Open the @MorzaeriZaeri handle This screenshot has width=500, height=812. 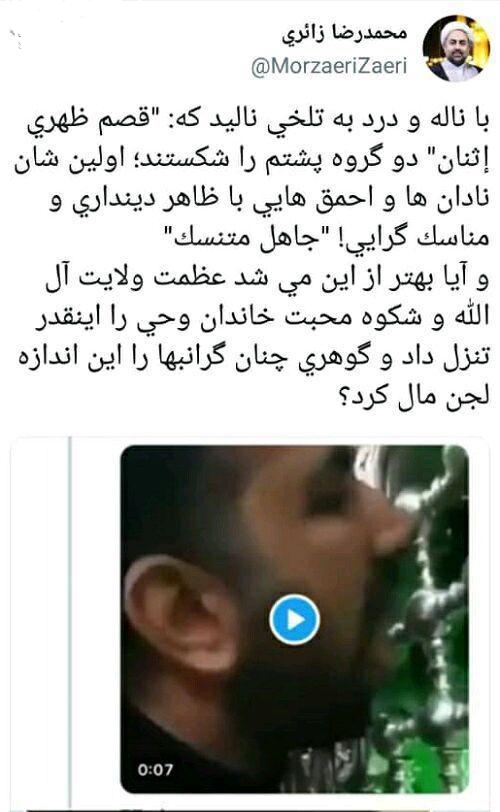tap(329, 66)
